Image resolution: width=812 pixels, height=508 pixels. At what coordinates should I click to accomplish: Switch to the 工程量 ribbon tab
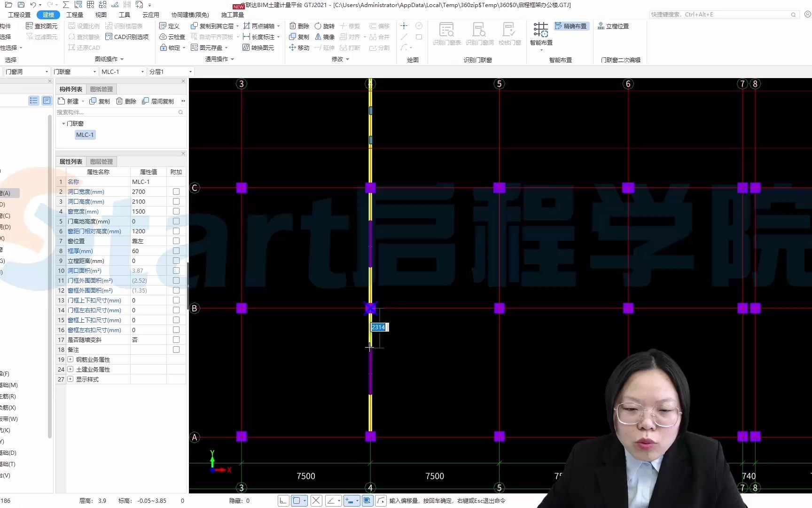coord(74,14)
